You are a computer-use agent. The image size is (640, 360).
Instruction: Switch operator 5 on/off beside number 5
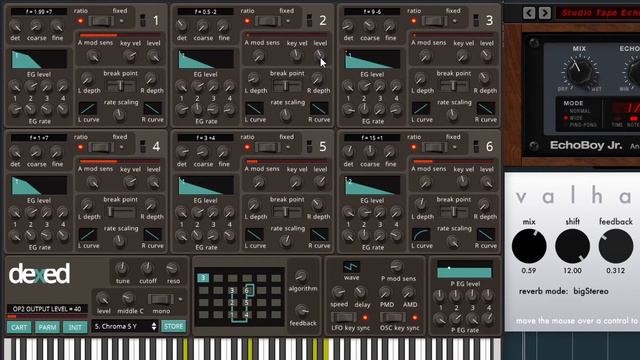(309, 147)
